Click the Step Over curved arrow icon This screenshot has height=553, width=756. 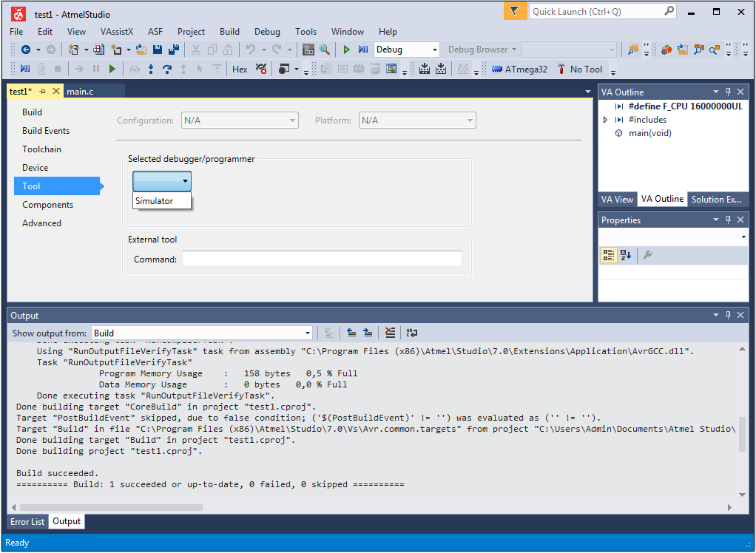tap(167, 69)
